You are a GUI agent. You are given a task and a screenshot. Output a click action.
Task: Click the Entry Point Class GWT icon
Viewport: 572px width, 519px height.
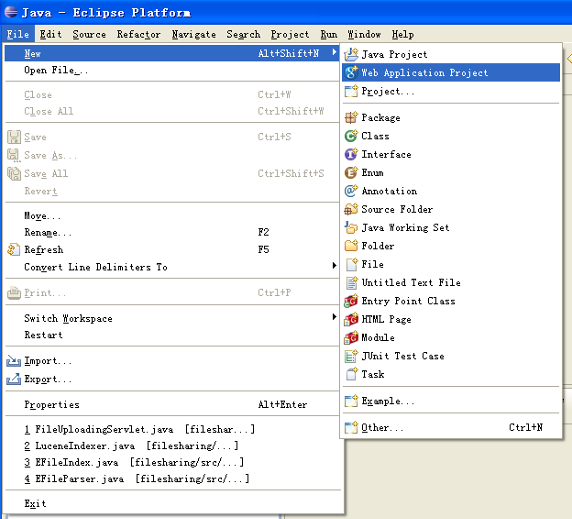(x=351, y=301)
